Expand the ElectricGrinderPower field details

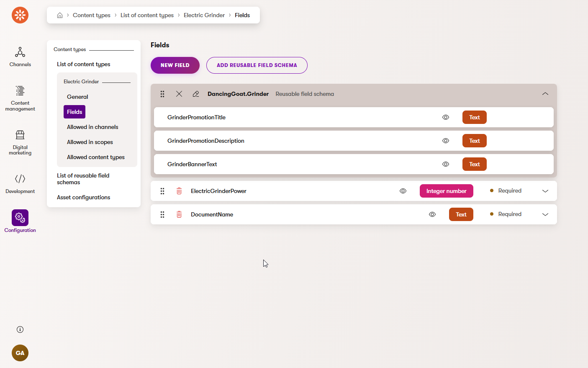pyautogui.click(x=545, y=191)
